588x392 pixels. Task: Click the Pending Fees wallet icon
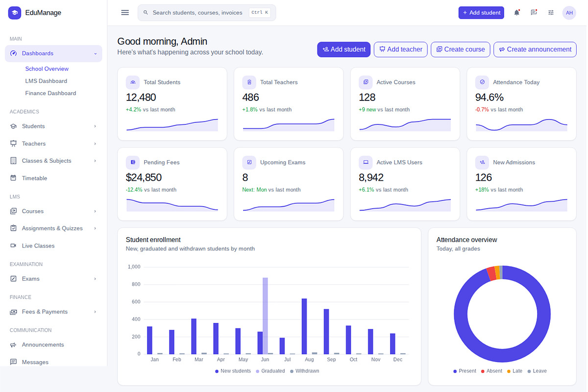[133, 162]
